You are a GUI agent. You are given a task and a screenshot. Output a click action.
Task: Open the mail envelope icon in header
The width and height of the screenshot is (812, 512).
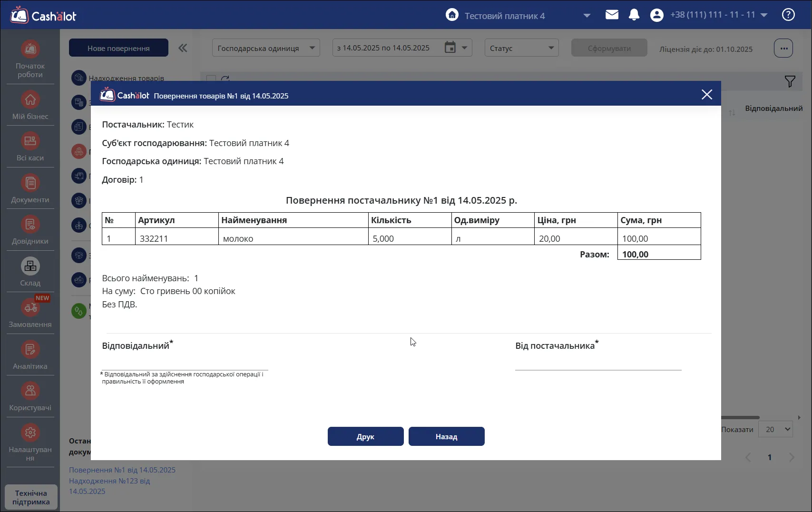(612, 15)
